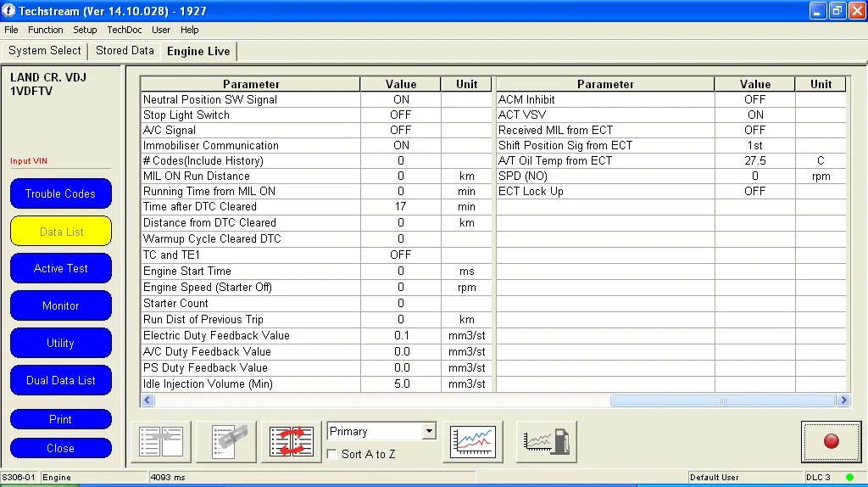The width and height of the screenshot is (868, 487).
Task: Click the swap list arrows icon
Action: point(292,441)
